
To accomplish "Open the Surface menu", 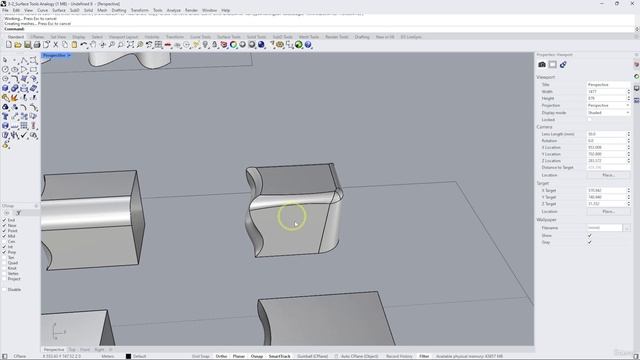I will (59, 10).
